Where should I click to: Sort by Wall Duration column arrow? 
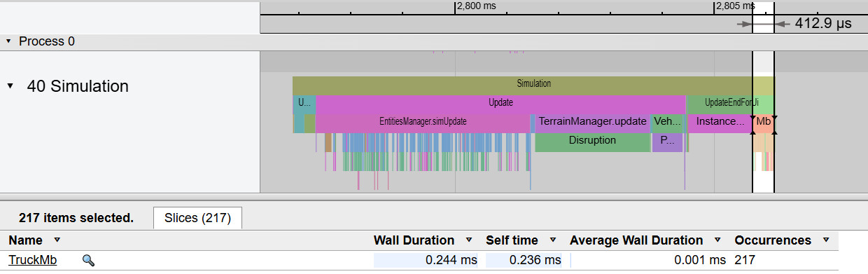[x=469, y=240]
